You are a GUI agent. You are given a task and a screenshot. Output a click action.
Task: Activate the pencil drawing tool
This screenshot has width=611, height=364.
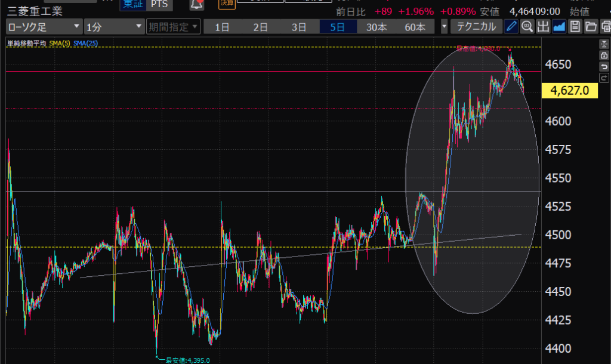click(511, 26)
